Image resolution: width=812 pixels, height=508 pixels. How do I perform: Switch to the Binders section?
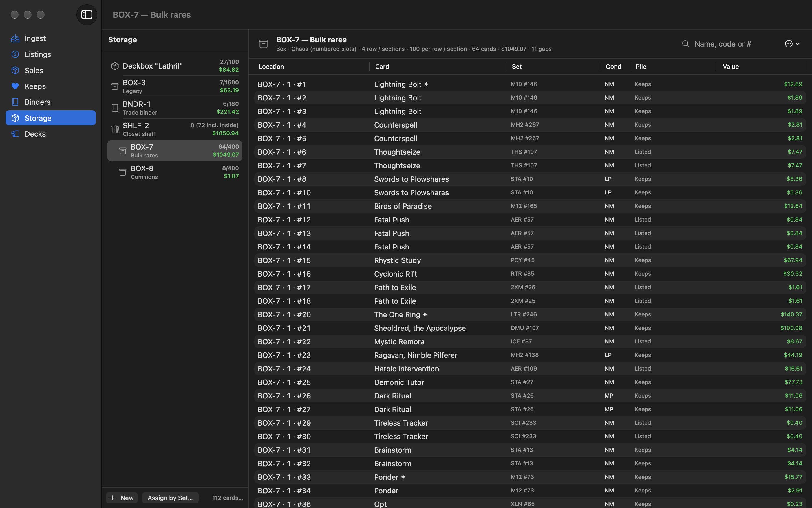(x=51, y=102)
